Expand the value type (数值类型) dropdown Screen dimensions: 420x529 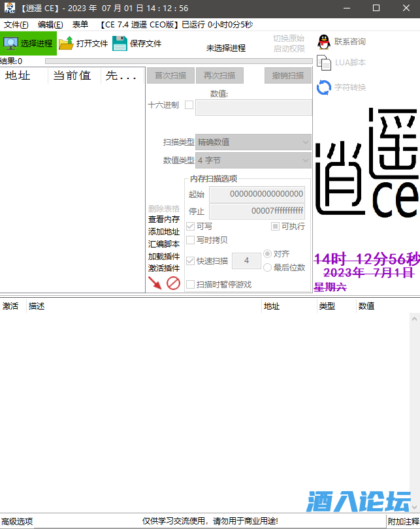tap(253, 160)
